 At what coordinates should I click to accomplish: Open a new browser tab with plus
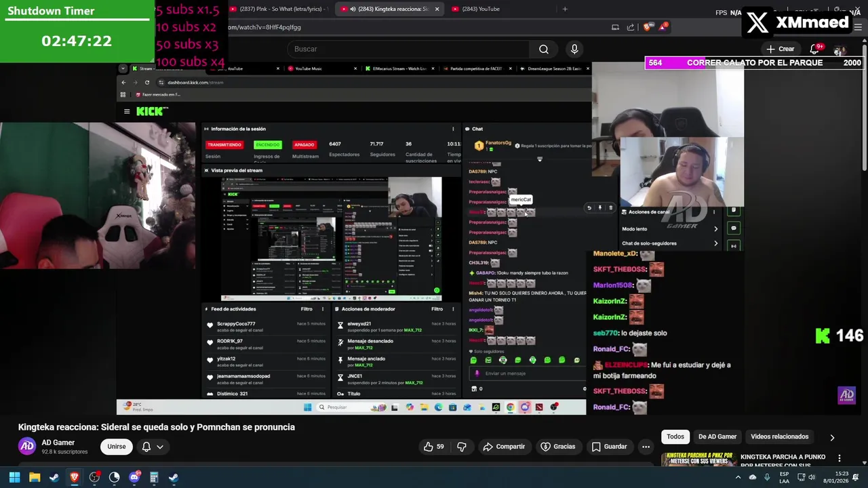click(565, 9)
